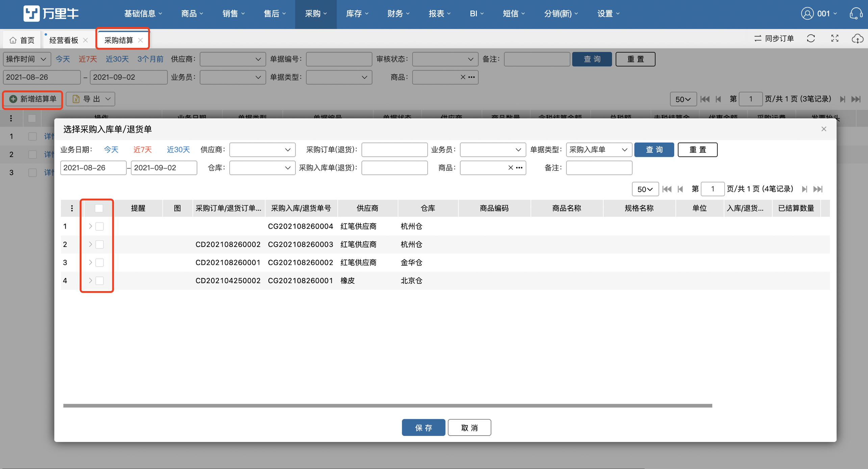Click 取消 button in dialog
Screen dimensions: 868x469
tap(469, 428)
